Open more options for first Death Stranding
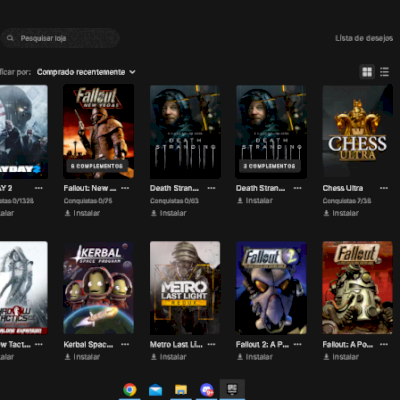The height and width of the screenshot is (400, 400). point(211,188)
